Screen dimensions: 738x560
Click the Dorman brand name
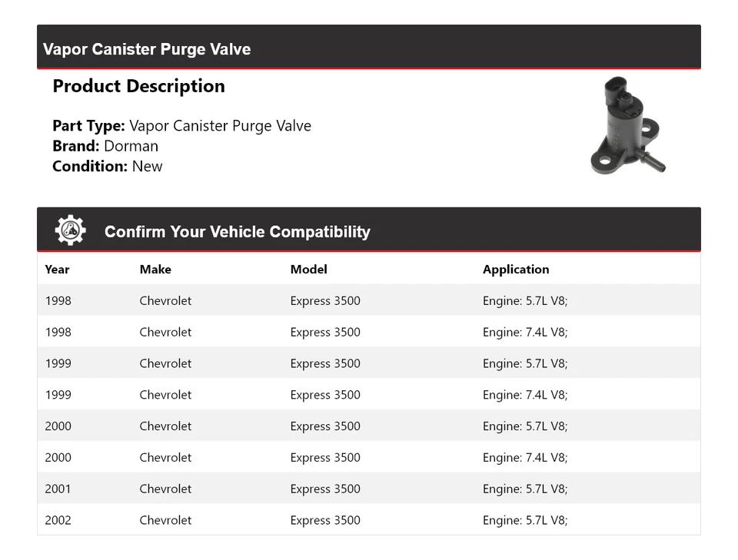coord(131,146)
